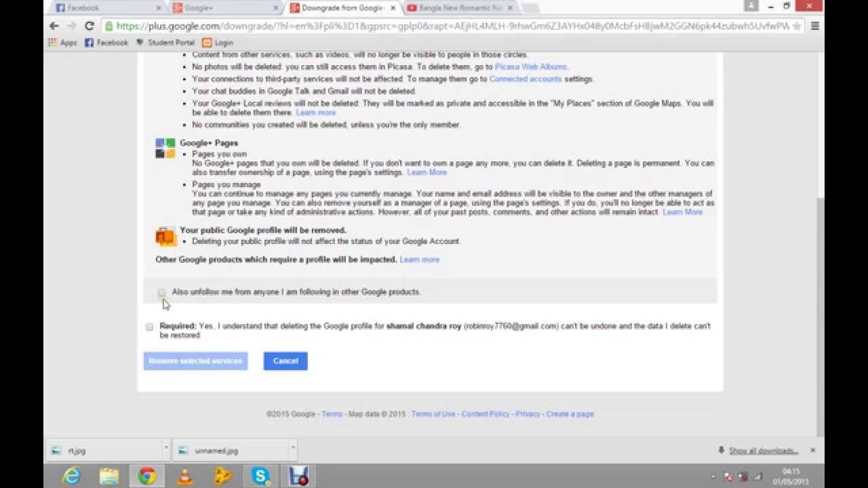
Task: Open VLC media player from the taskbar
Action: 184,476
